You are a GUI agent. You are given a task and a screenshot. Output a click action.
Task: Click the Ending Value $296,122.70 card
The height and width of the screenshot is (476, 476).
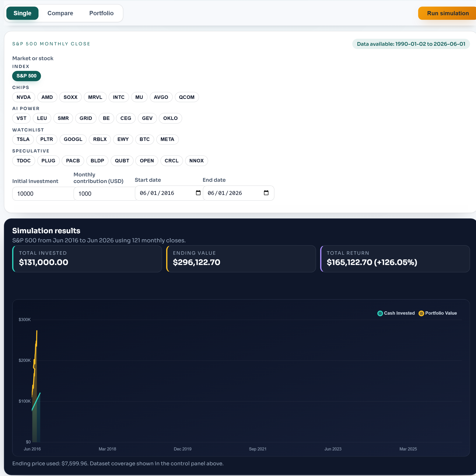pos(241,259)
